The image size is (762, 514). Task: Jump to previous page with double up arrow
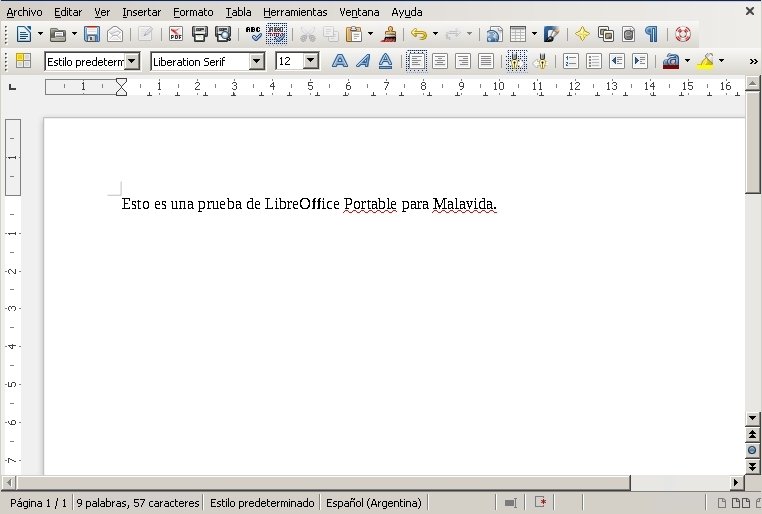coord(752,434)
